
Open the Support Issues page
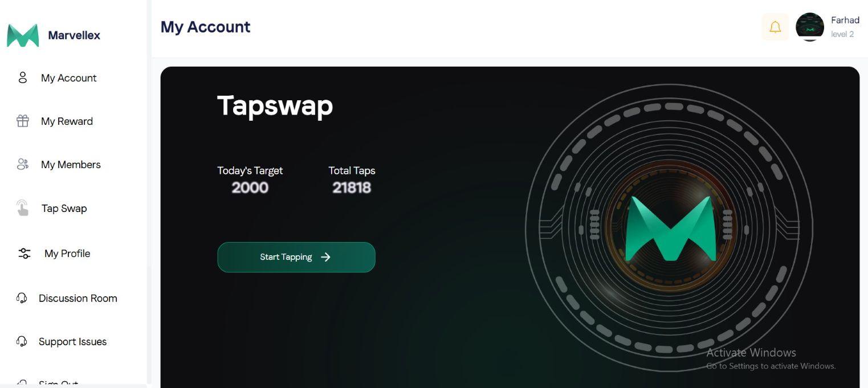[72, 342]
